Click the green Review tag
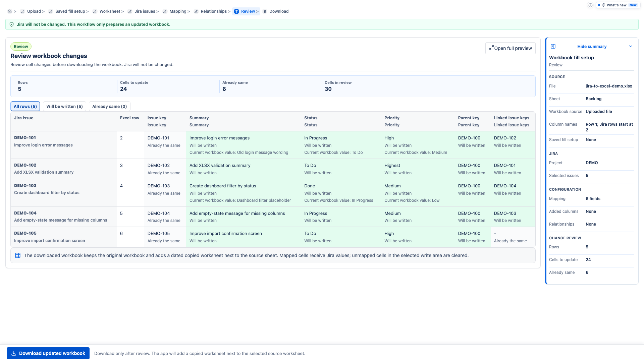The width and height of the screenshot is (644, 362). point(21,47)
